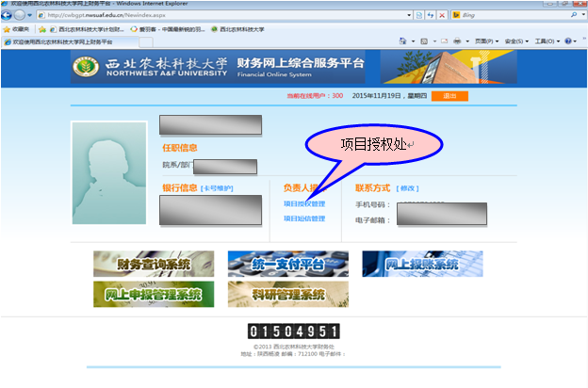Click the browser Back arrow button
This screenshot has height=388, width=588.
[8, 16]
